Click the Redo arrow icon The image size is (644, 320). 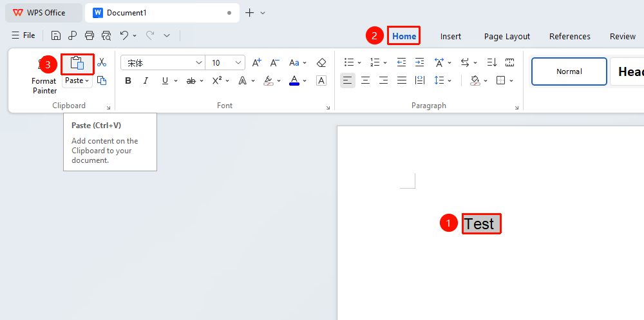[x=150, y=36]
